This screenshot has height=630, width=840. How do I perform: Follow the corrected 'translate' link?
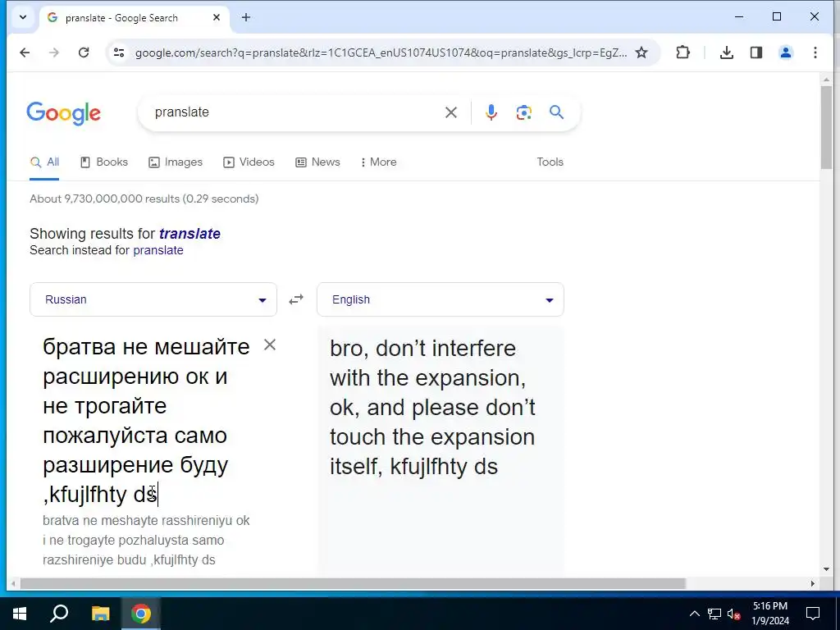pos(189,234)
